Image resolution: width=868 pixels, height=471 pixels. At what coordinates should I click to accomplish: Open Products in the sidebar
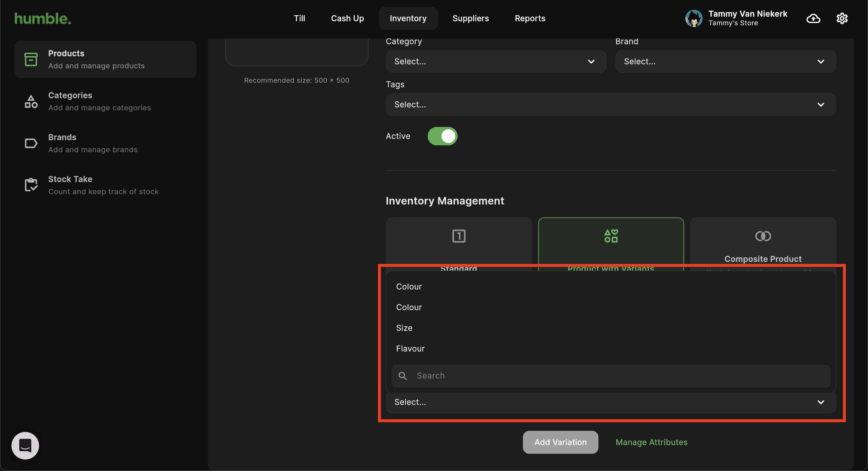click(x=105, y=59)
